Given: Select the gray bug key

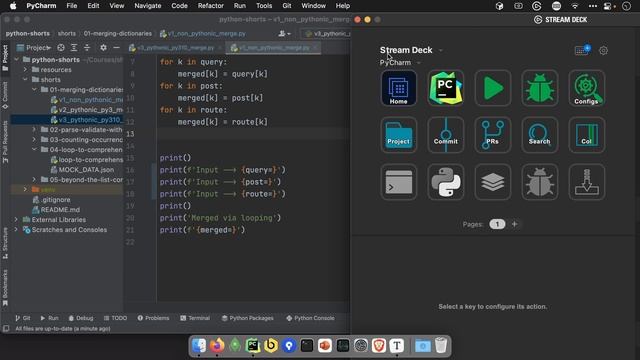Looking at the screenshot, I should point(540,182).
